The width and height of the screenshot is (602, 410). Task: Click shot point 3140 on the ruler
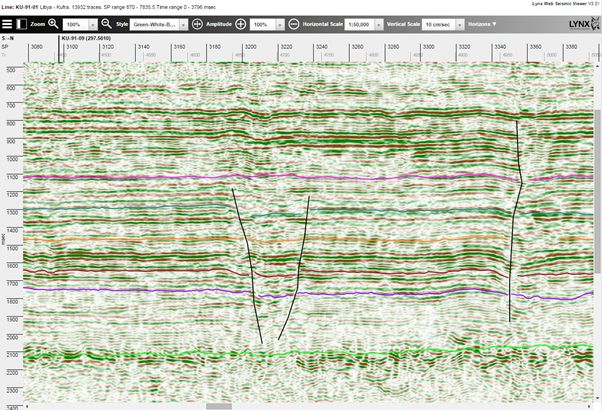click(144, 47)
